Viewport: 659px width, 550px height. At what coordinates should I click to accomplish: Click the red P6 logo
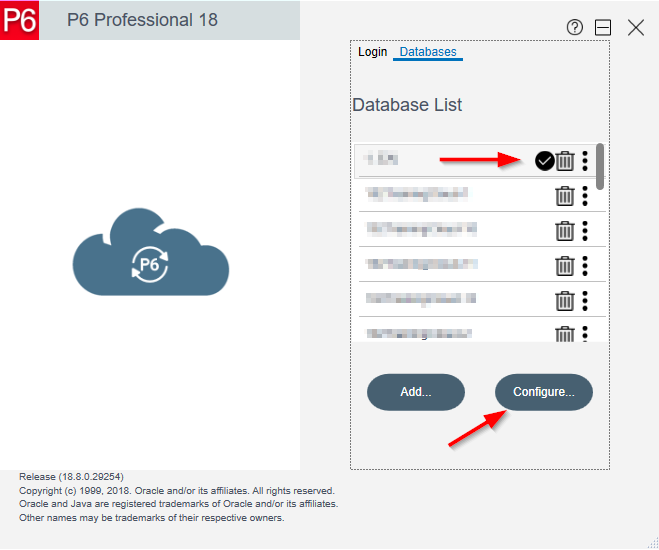(x=20, y=20)
